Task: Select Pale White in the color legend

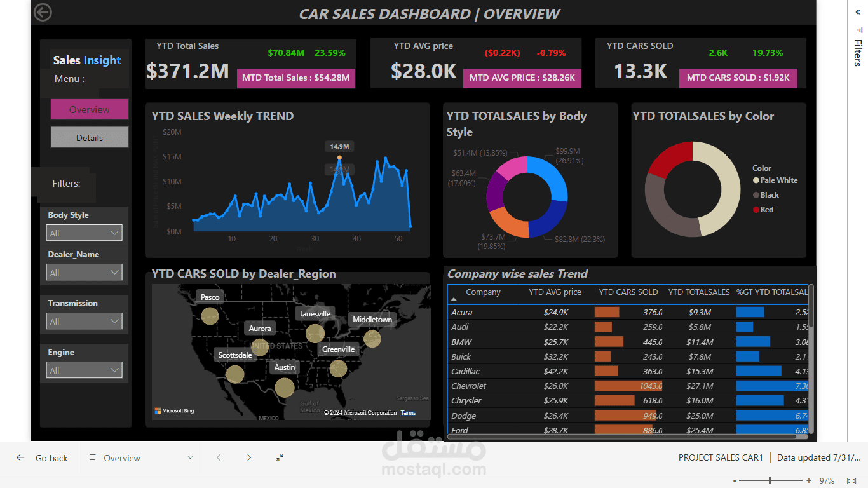Action: [775, 180]
